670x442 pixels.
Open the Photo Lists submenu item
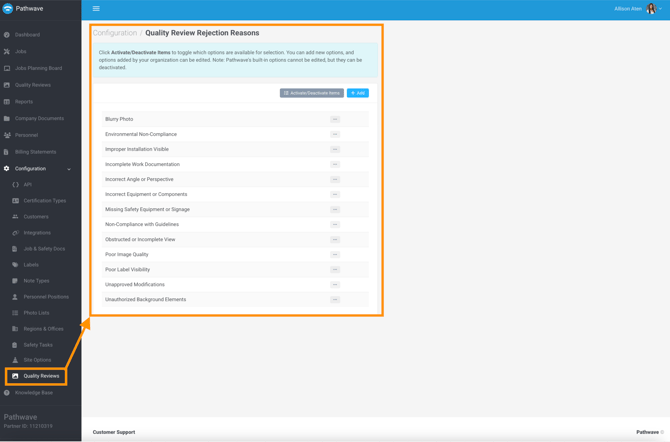pyautogui.click(x=36, y=313)
